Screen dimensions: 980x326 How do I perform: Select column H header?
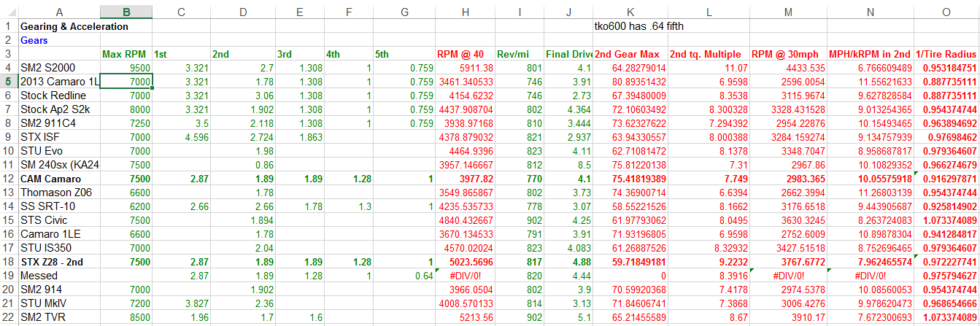[464, 11]
